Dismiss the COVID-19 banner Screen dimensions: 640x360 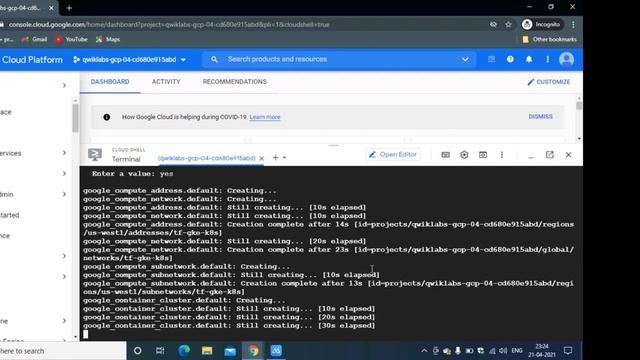coord(540,117)
